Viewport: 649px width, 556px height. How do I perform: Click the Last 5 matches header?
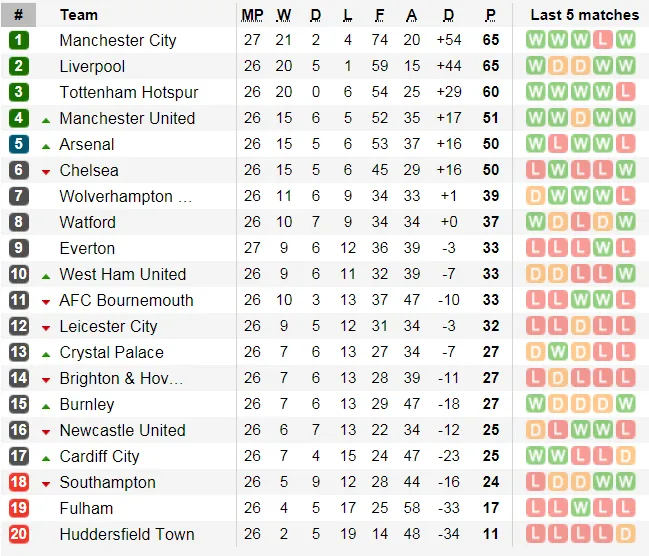(x=584, y=15)
